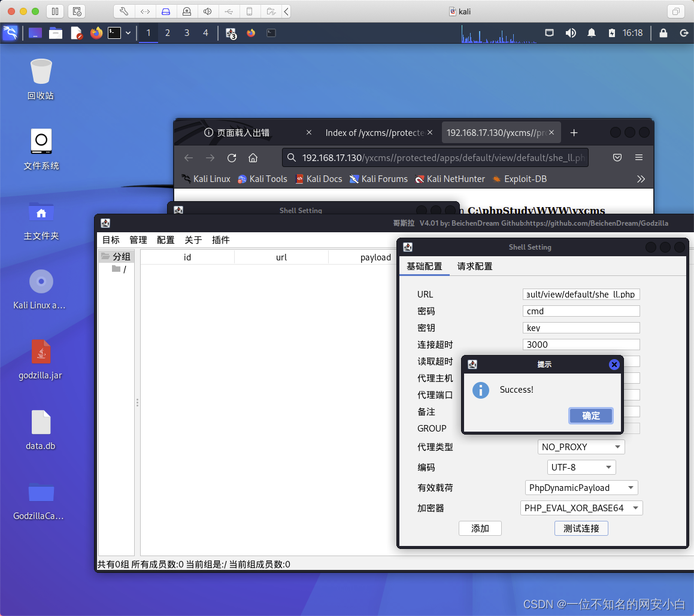
Task: Switch to workspace 2
Action: coord(167,33)
